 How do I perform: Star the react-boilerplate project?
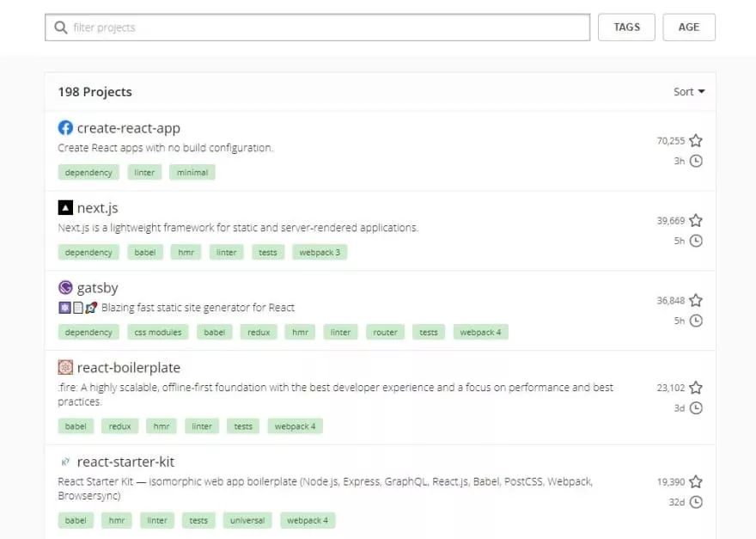pyautogui.click(x=696, y=388)
